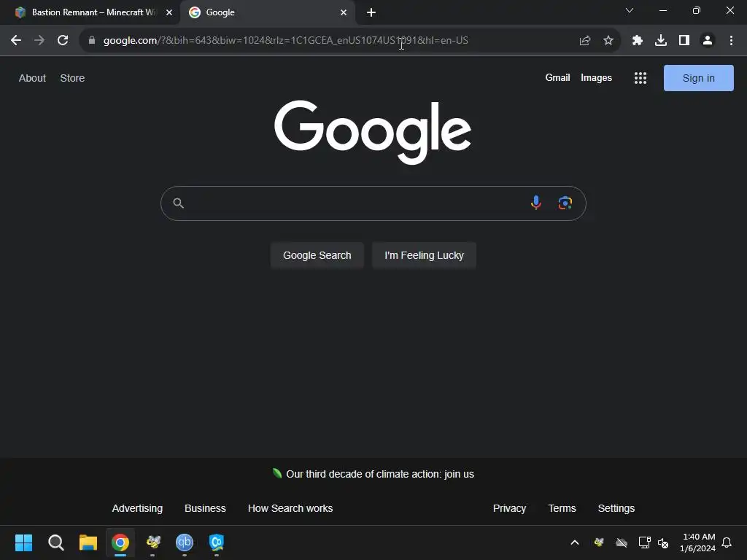Open the climate action join us link
Image resolution: width=747 pixels, height=560 pixels.
tap(379, 474)
